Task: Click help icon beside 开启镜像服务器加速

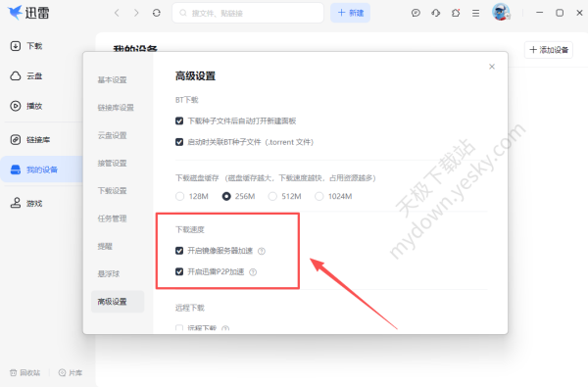Action: [262, 251]
